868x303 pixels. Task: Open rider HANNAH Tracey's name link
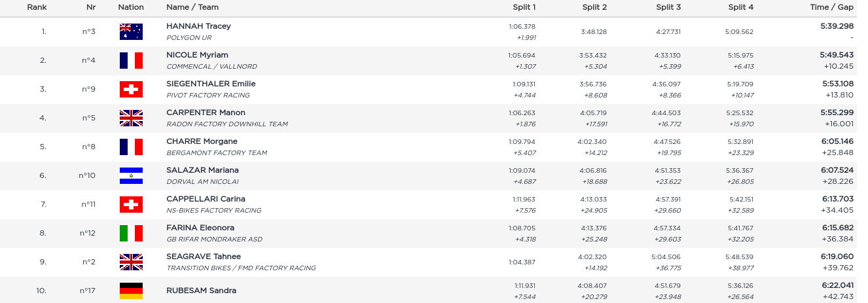click(198, 26)
